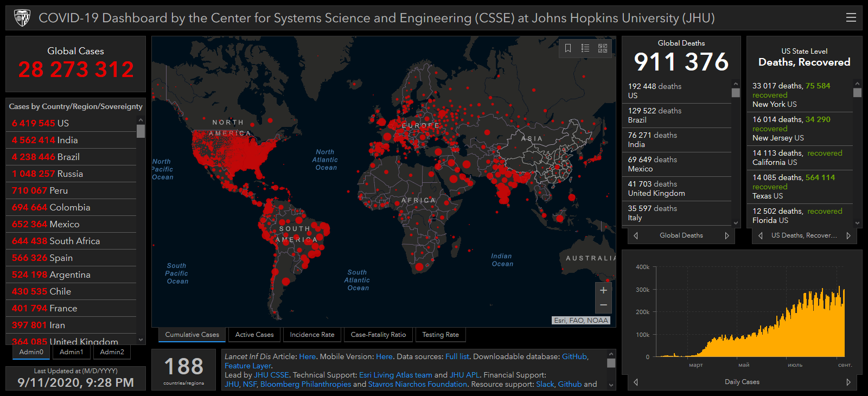Click Esri, FAO, NOAA map attribution
The height and width of the screenshot is (396, 868).
coord(581,320)
